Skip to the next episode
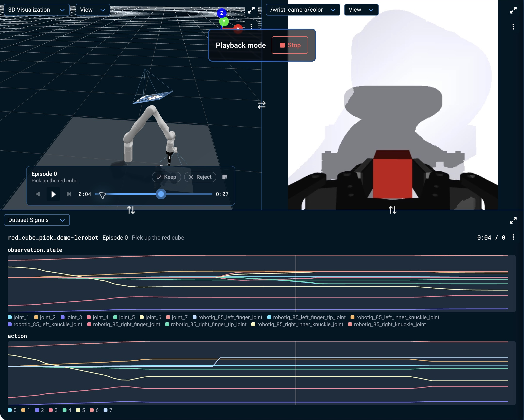This screenshot has width=524, height=420. [x=69, y=194]
